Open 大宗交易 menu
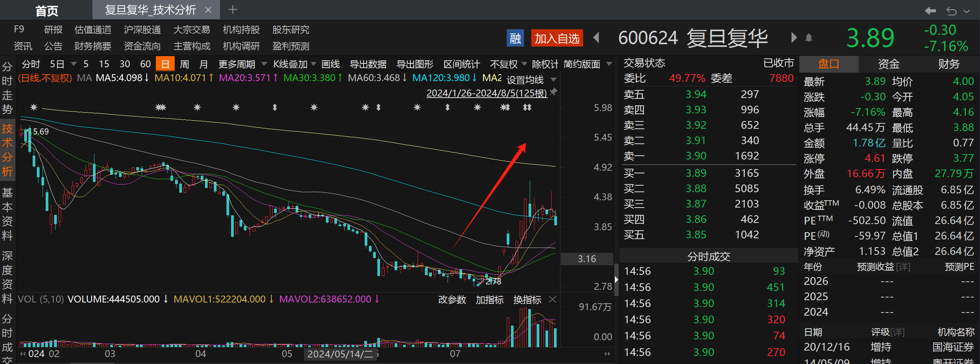980x364 pixels. tap(192, 30)
